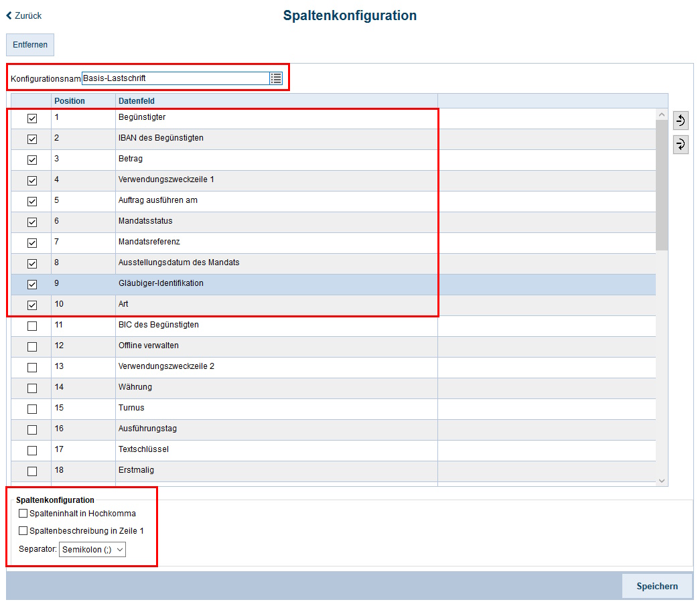The height and width of the screenshot is (604, 700).
Task: Tick Spalteninhalt in Hochkomma
Action: [23, 514]
